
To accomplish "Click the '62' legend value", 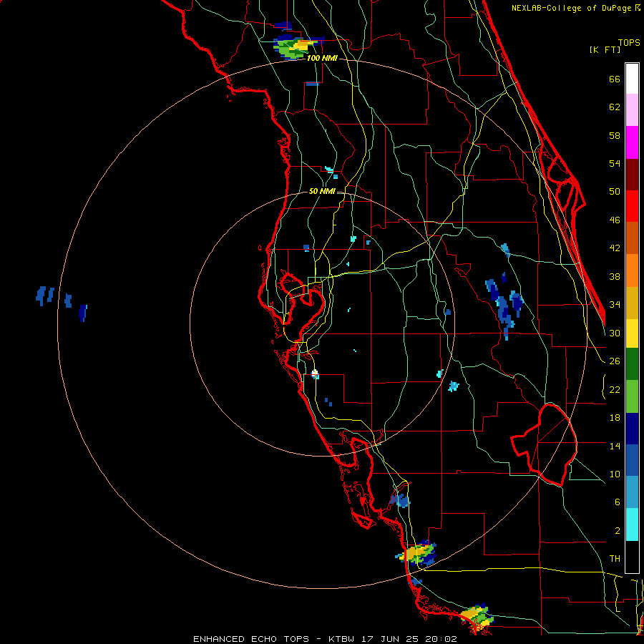I will point(615,107).
